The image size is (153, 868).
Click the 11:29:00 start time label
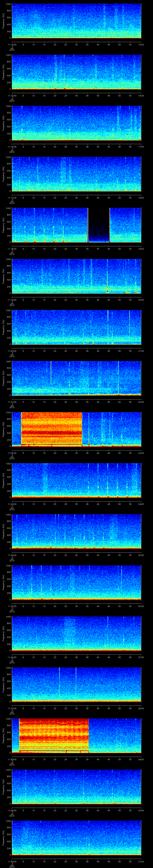[12, 810]
